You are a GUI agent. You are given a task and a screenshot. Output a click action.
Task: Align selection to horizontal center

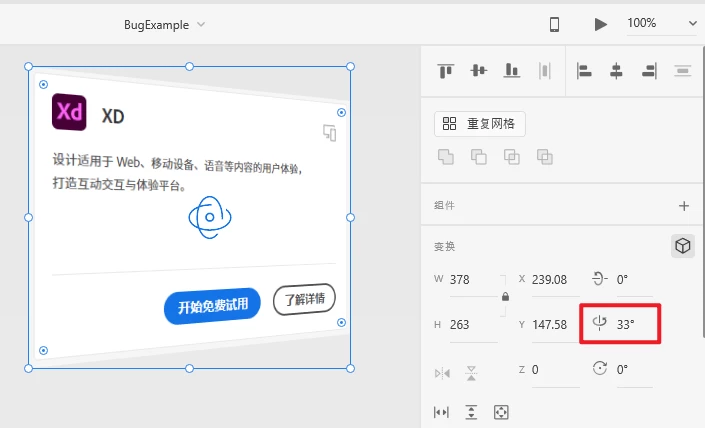pos(616,71)
